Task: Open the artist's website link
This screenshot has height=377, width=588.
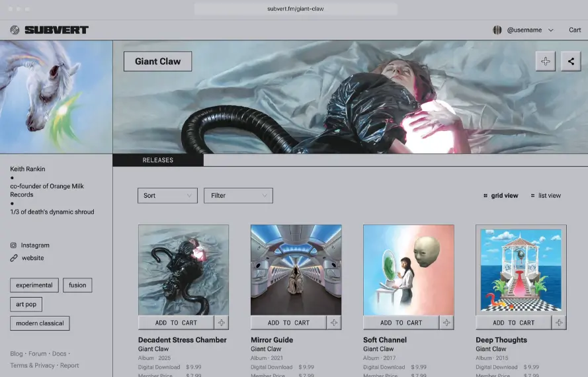Action: [x=32, y=258]
